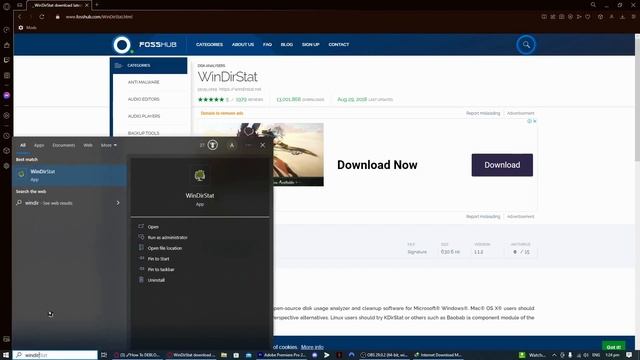Open ABOUT US in FossHub navigation
The image size is (640, 360).
243,44
